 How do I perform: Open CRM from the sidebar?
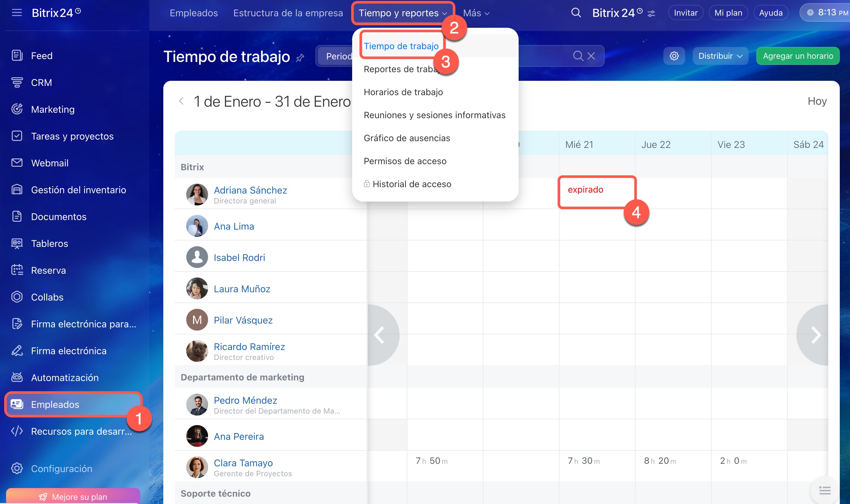[x=41, y=82]
